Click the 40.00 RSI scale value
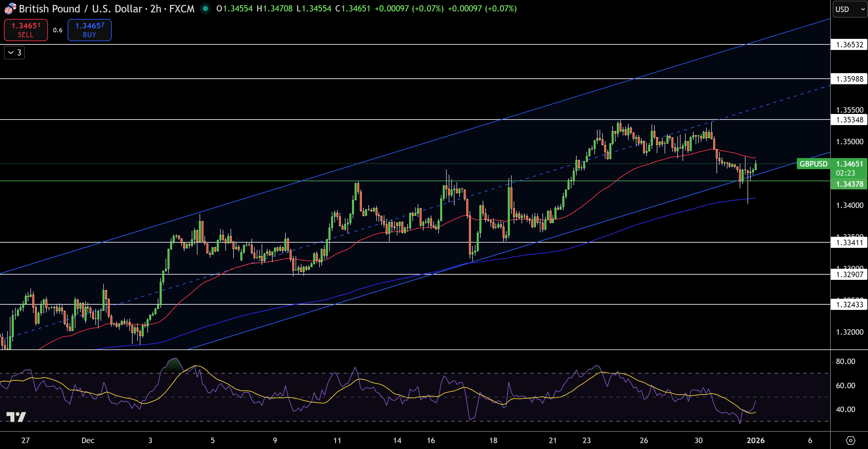Image resolution: width=868 pixels, height=449 pixels. [845, 409]
